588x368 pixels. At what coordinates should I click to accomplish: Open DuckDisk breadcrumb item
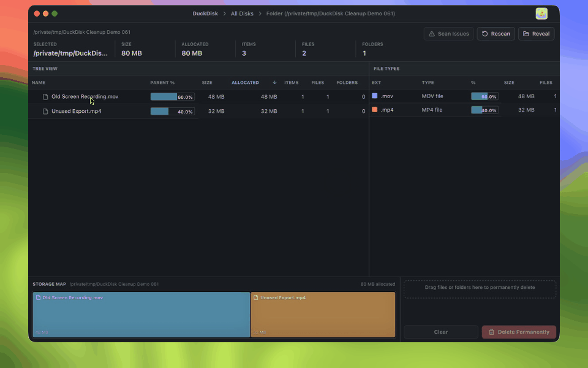pyautogui.click(x=205, y=13)
